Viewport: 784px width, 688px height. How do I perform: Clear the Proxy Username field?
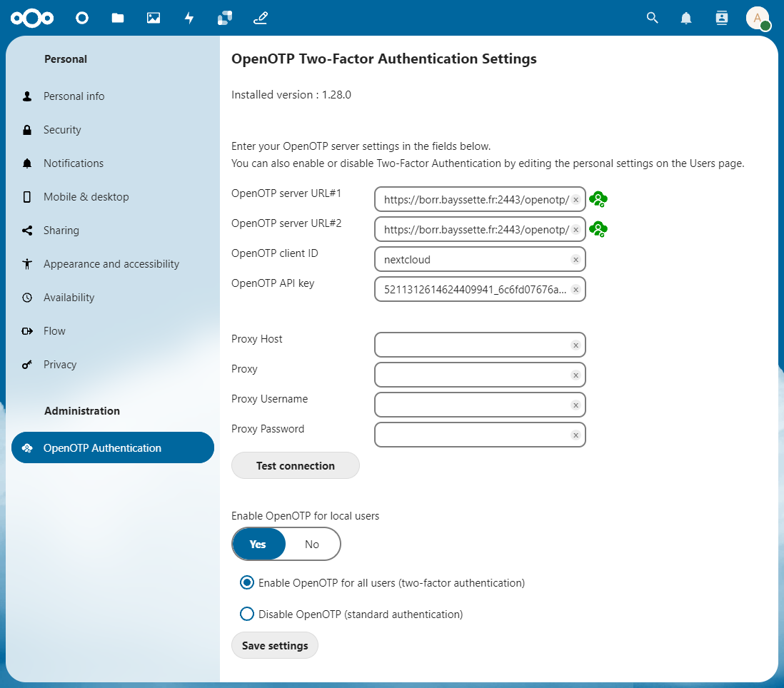(576, 405)
